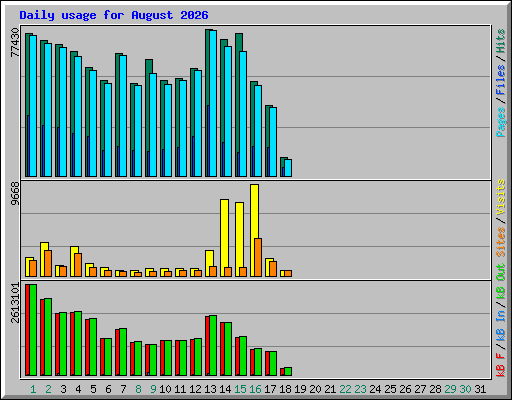
Task: Click the 'Visits' legend label
Action: 501,197
